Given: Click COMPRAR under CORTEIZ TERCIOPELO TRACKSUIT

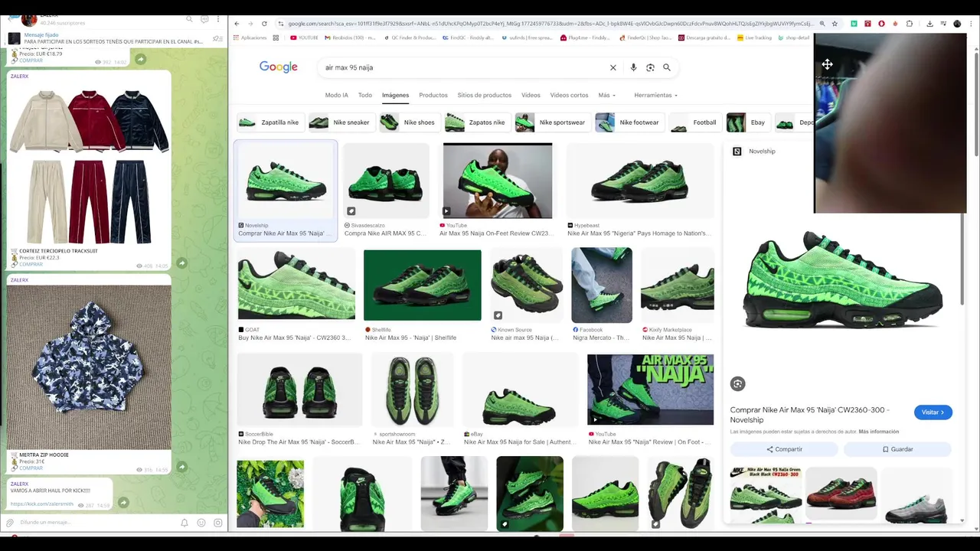Looking at the screenshot, I should 31,264.
